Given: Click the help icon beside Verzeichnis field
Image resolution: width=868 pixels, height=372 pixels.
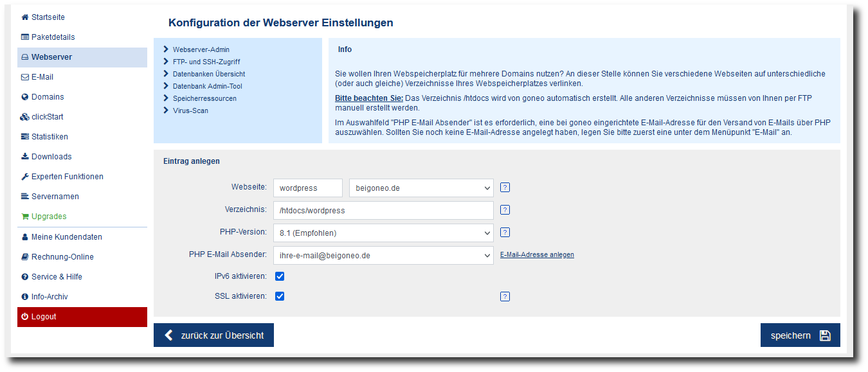Looking at the screenshot, I should [505, 209].
